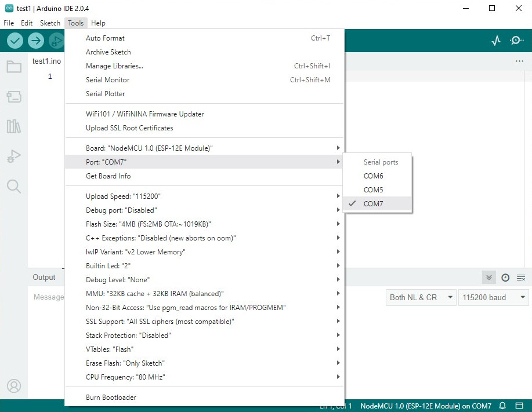Click Burn Bootloader
The height and width of the screenshot is (412, 532).
click(111, 398)
